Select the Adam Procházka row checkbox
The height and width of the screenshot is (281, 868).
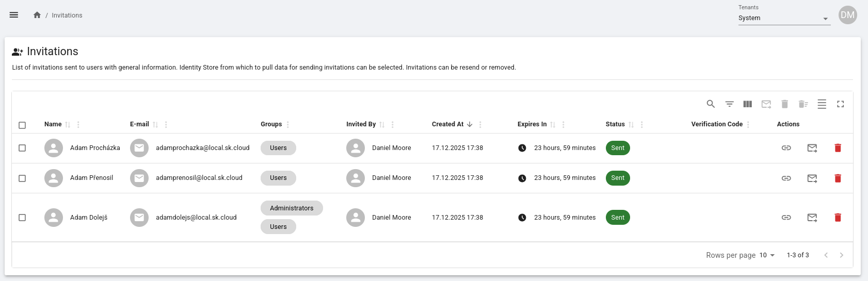click(22, 148)
